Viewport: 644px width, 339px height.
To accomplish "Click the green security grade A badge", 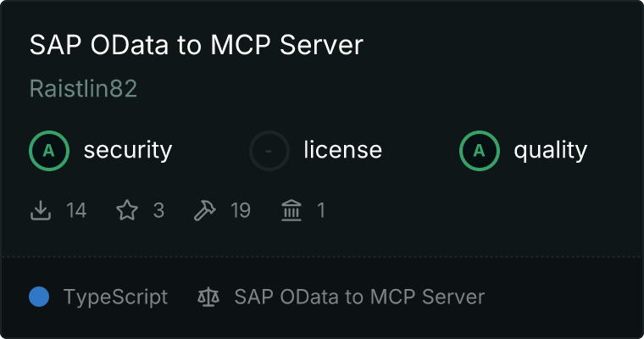I will [49, 151].
